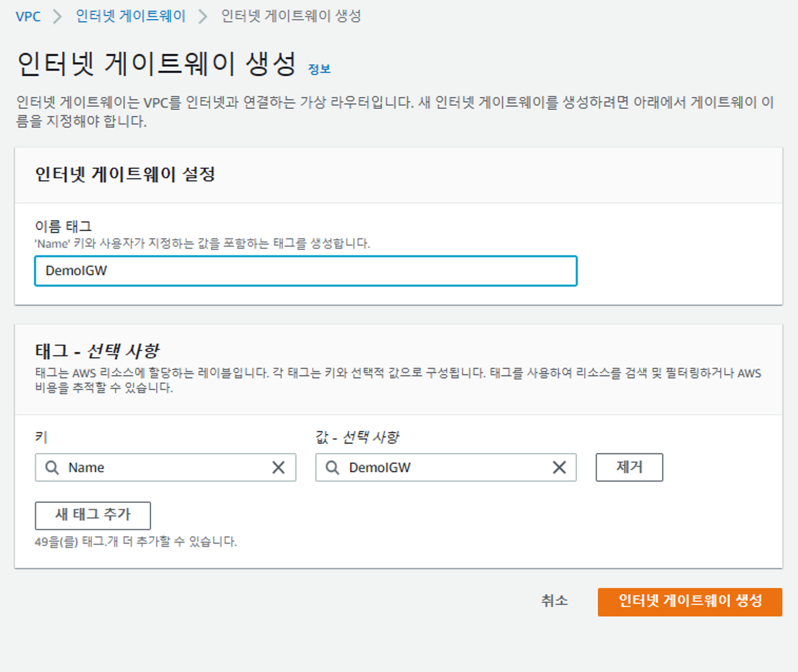The image size is (798, 672).
Task: Click the 인터넷 게이트웨이 설정 section header
Action: 125,174
